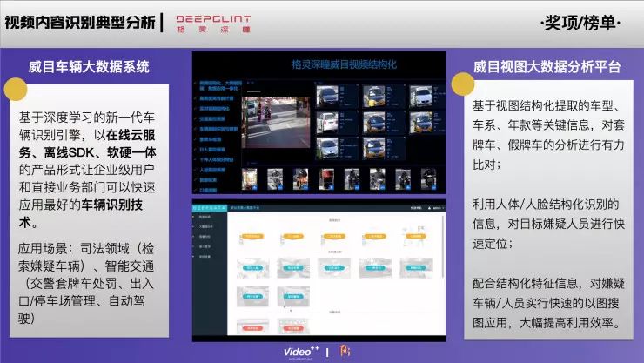
Task: Open the taxi card in the third row
Action: tap(384, 148)
